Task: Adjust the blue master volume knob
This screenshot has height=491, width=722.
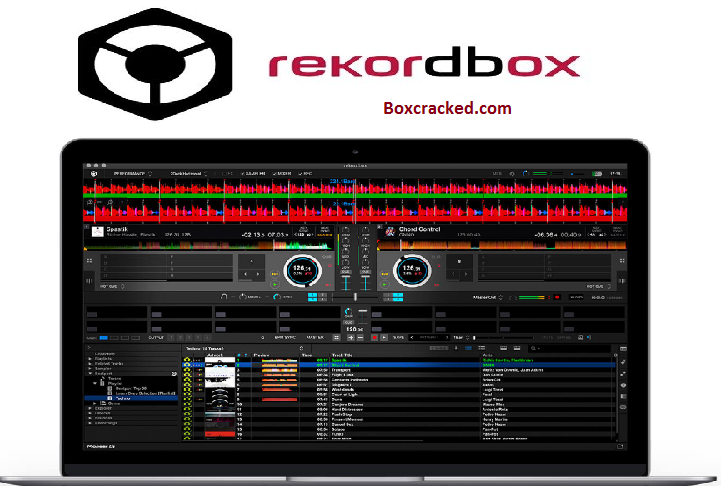Action: (x=525, y=174)
